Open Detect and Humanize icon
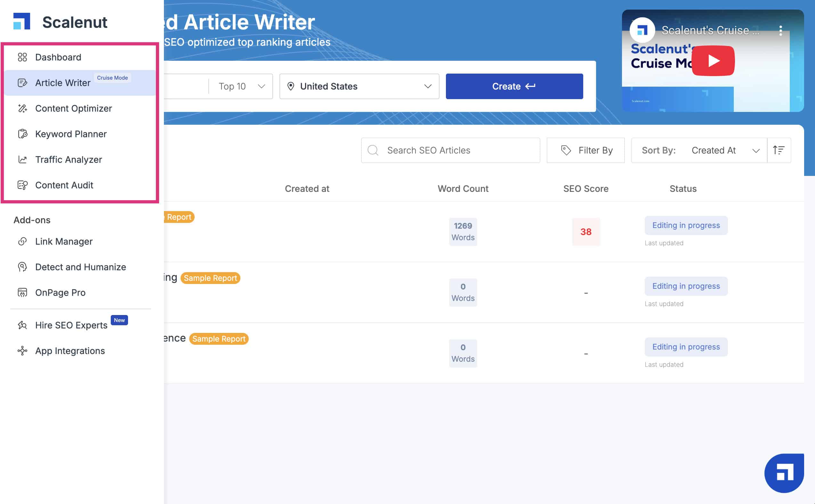Viewport: 815px width, 504px height. 22,267
